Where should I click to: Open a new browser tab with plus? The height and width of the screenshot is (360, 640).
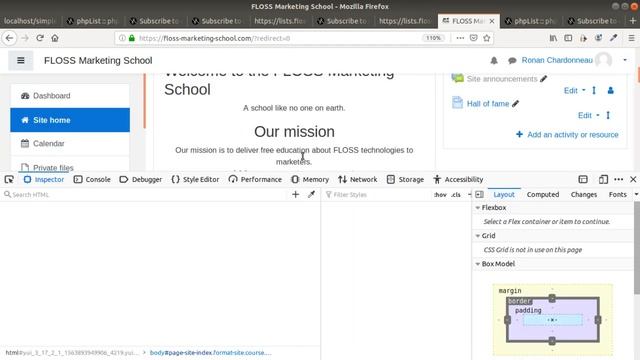point(633,20)
